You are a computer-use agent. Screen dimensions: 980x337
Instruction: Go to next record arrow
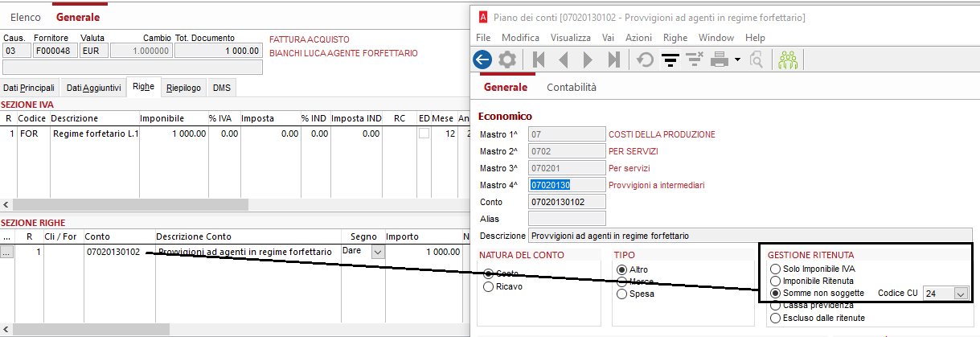(588, 59)
